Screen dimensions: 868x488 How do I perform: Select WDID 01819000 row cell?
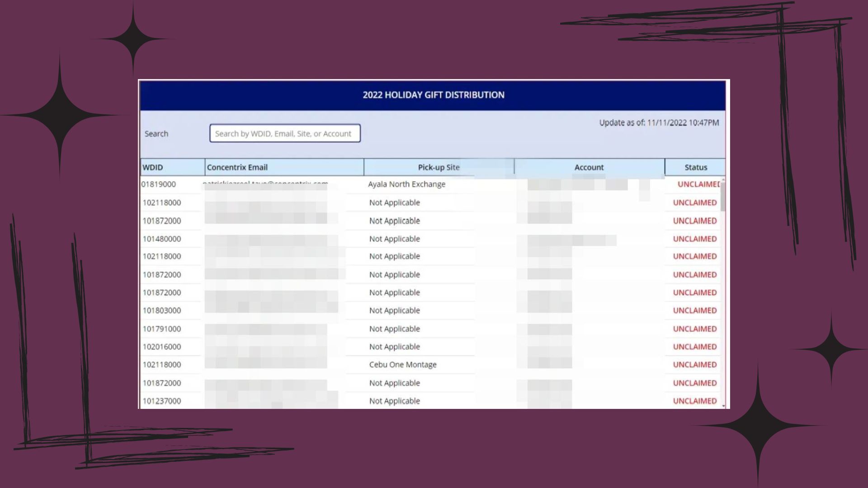(x=159, y=184)
